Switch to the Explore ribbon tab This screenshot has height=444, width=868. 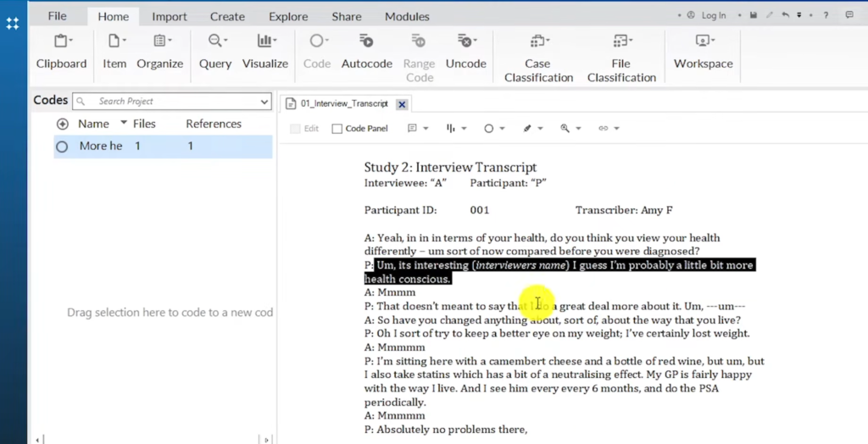(x=288, y=17)
